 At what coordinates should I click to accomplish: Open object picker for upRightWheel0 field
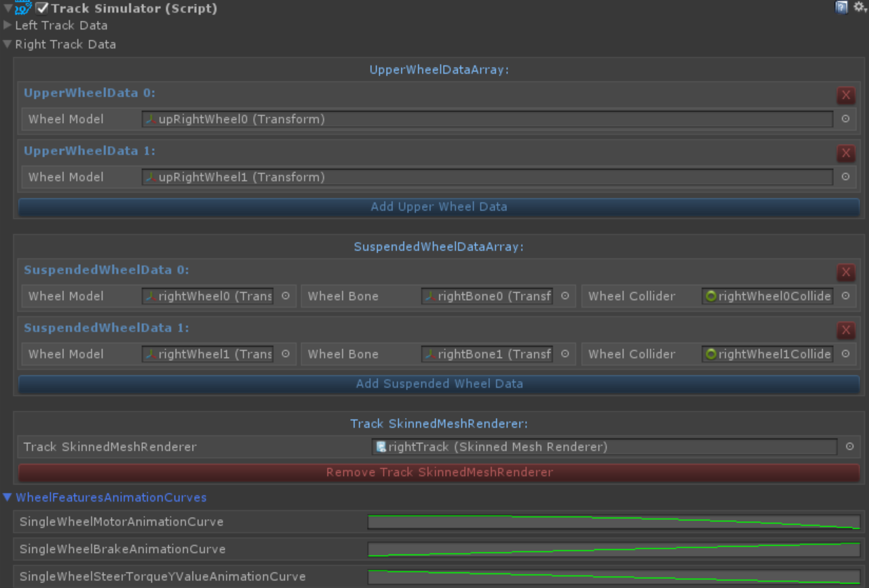845,119
